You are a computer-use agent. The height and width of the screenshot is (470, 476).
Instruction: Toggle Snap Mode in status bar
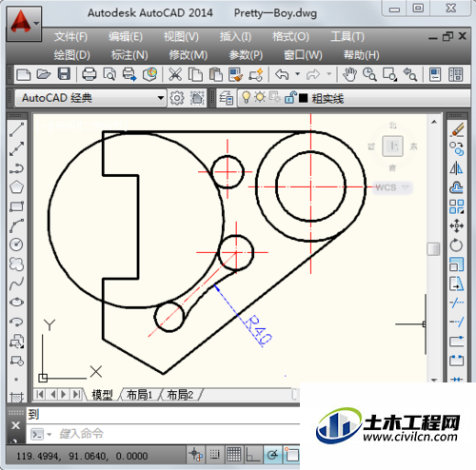coord(215,455)
